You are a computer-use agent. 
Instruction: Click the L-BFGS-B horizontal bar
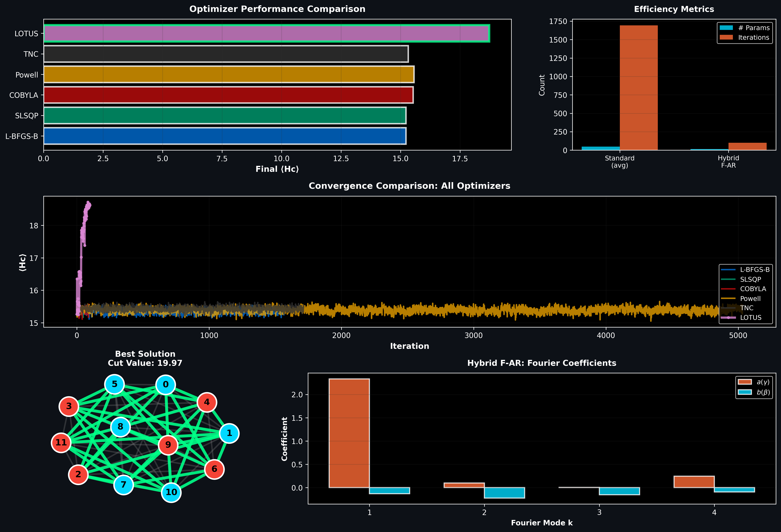pyautogui.click(x=225, y=136)
